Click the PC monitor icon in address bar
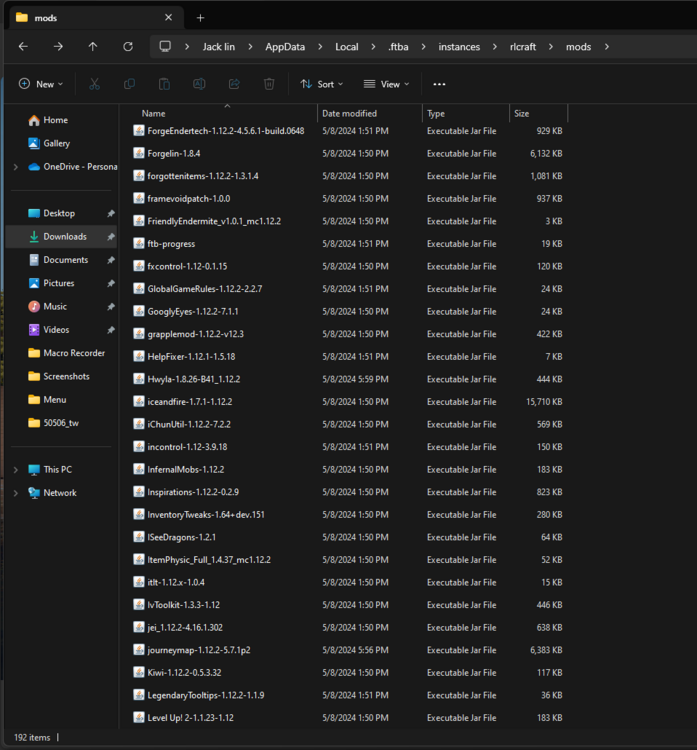This screenshot has height=750, width=697. (165, 46)
